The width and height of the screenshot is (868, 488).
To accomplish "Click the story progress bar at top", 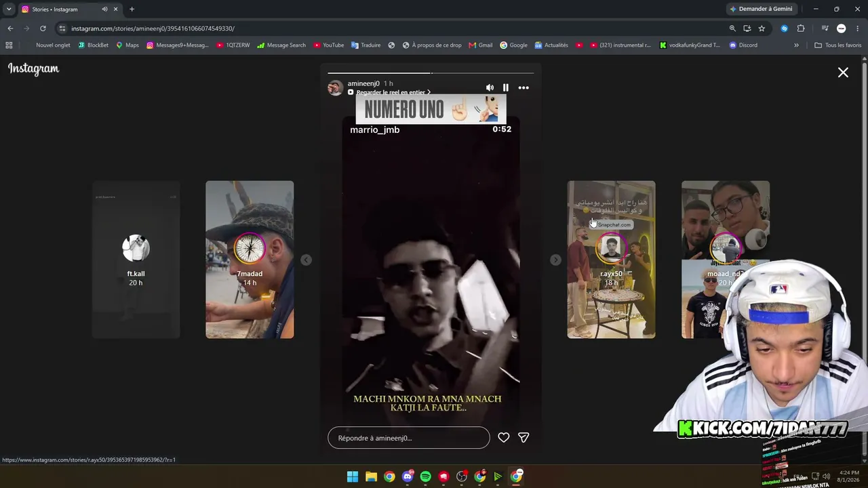I will pos(431,73).
